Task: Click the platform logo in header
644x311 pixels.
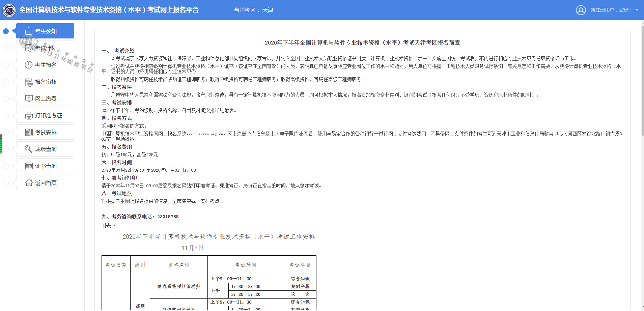Action: tap(9, 10)
